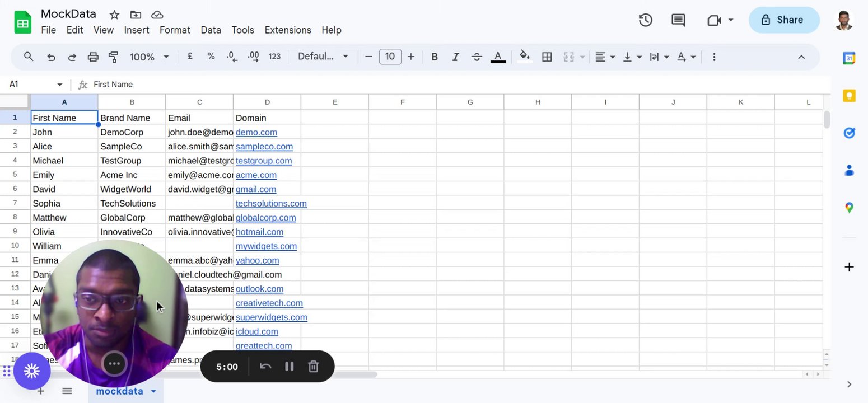Open the borders tool
Screen dimensions: 868x403
pos(547,57)
